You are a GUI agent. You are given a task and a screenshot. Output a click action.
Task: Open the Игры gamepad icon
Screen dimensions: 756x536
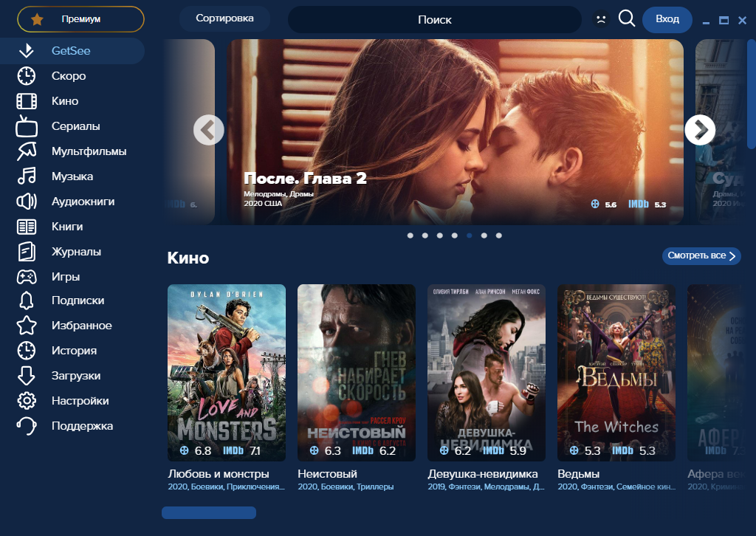[x=27, y=277]
